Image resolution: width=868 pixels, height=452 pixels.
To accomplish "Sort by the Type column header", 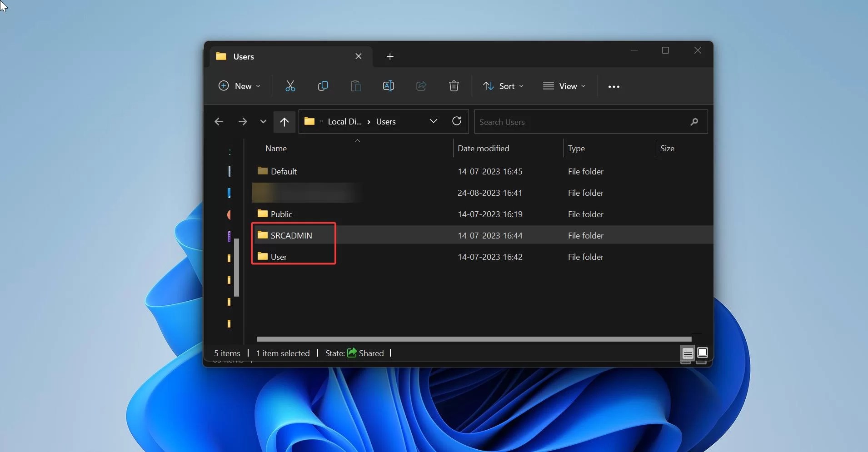I will pyautogui.click(x=576, y=149).
